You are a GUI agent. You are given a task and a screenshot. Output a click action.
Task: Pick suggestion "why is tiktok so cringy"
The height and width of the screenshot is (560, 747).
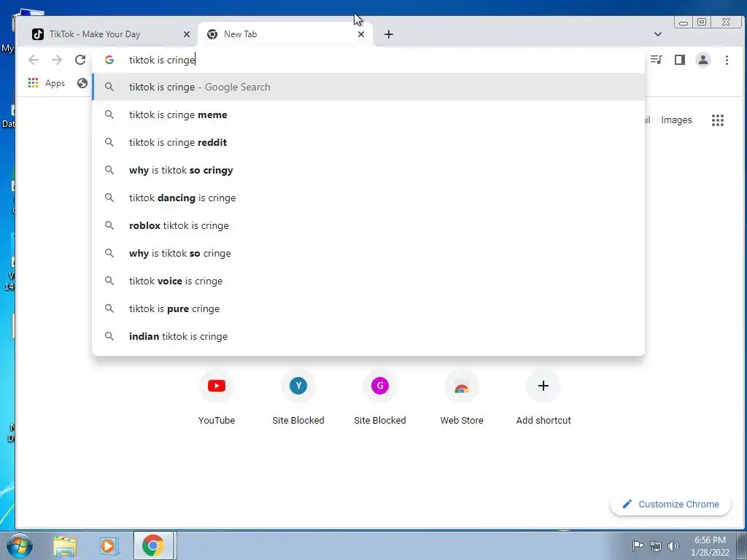(368, 170)
